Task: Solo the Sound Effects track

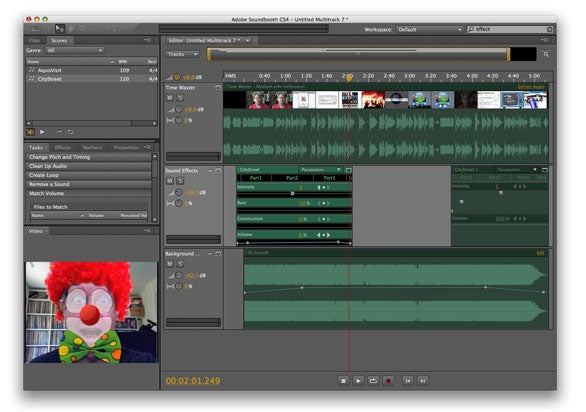Action: pos(180,181)
